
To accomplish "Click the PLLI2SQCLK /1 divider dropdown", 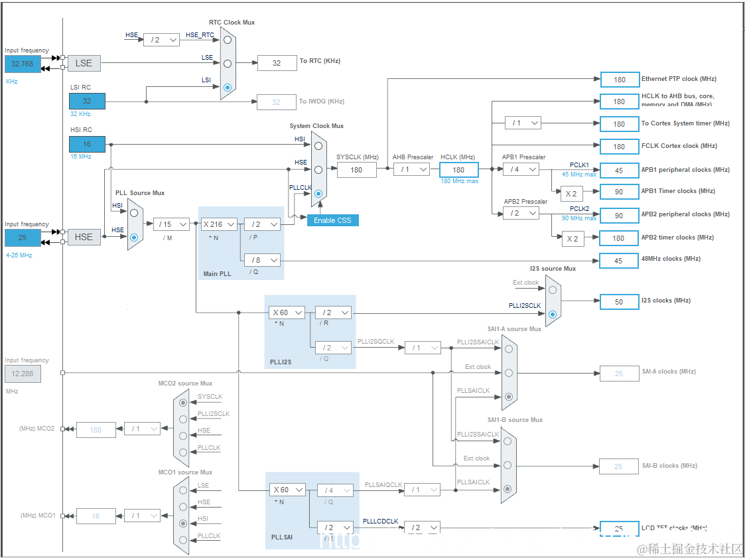I will (423, 348).
